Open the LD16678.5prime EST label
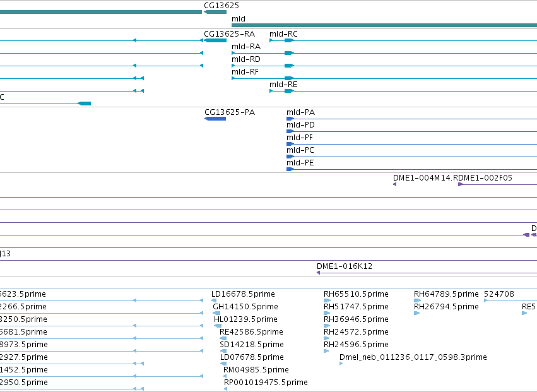Image resolution: width=537 pixels, height=392 pixels. click(243, 294)
